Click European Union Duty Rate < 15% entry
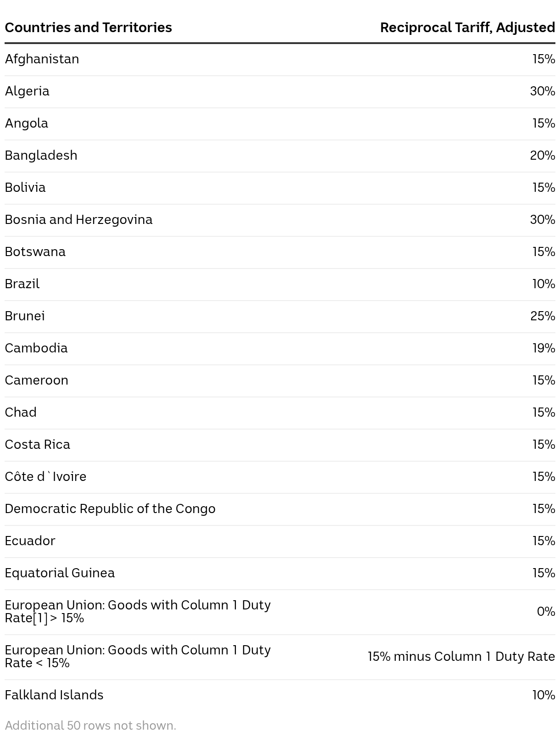560x737 pixels. 138,657
